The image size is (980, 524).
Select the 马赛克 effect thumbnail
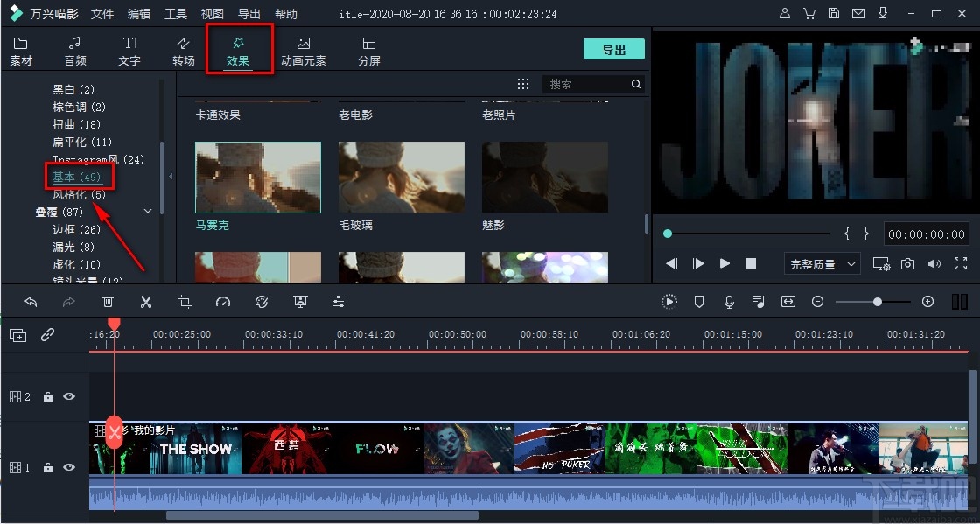(x=258, y=176)
